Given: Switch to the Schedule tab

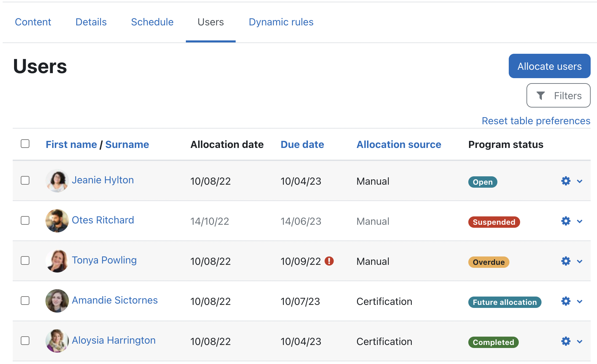Looking at the screenshot, I should coord(152,22).
